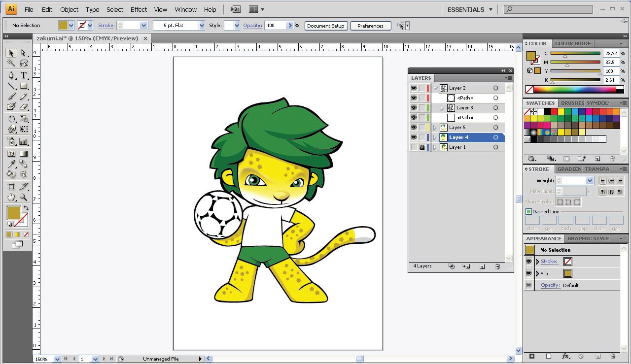Expand Layer 3 sublayer triangle

(442, 108)
